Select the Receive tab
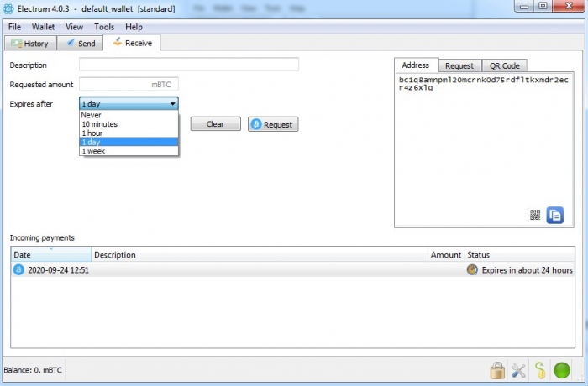588x386 pixels. (132, 43)
